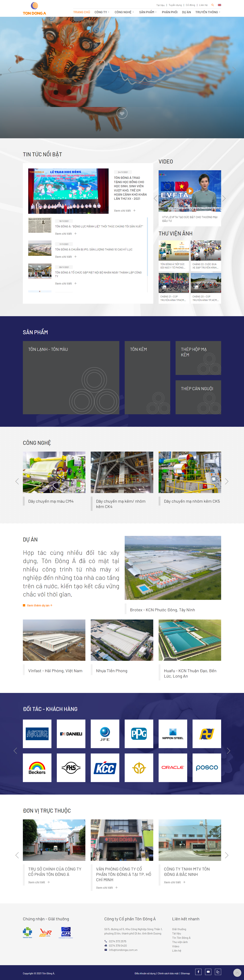244x980 pixels.
Task: Open the Cổ đông top link
Action: point(190,5)
